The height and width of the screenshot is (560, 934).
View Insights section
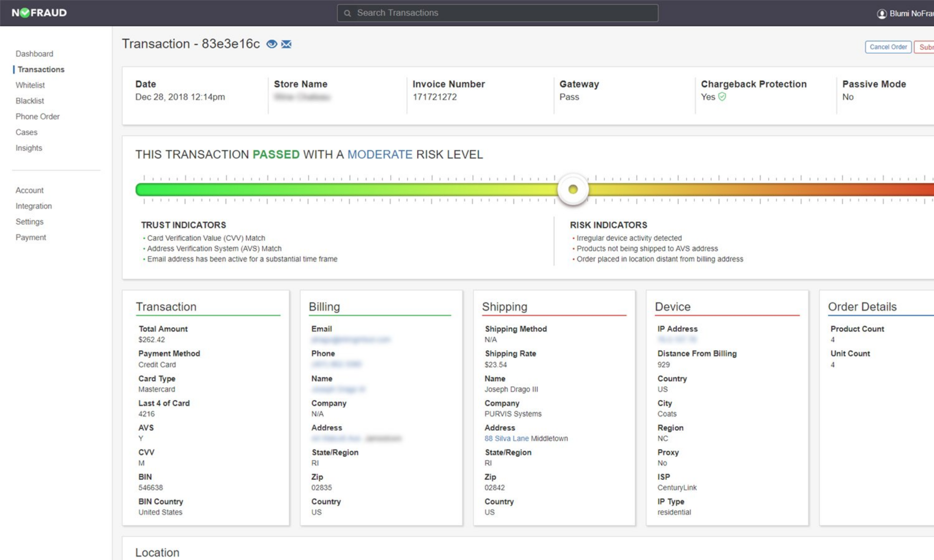tap(29, 148)
